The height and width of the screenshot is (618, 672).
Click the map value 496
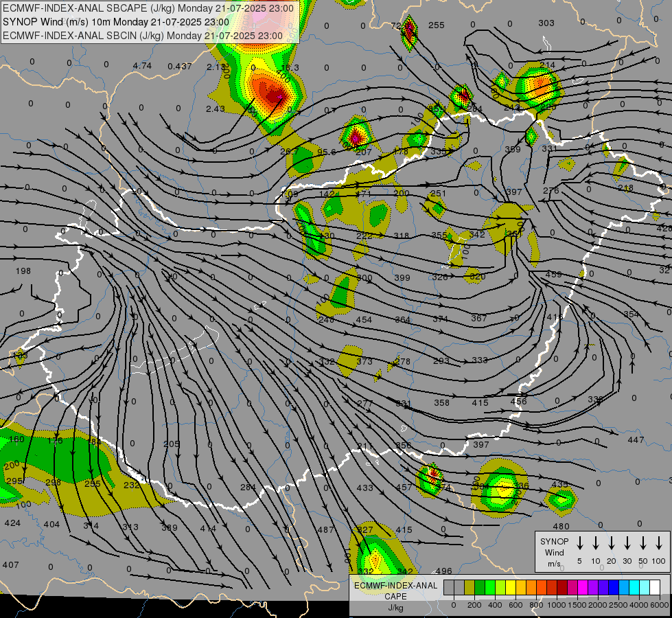point(444,571)
